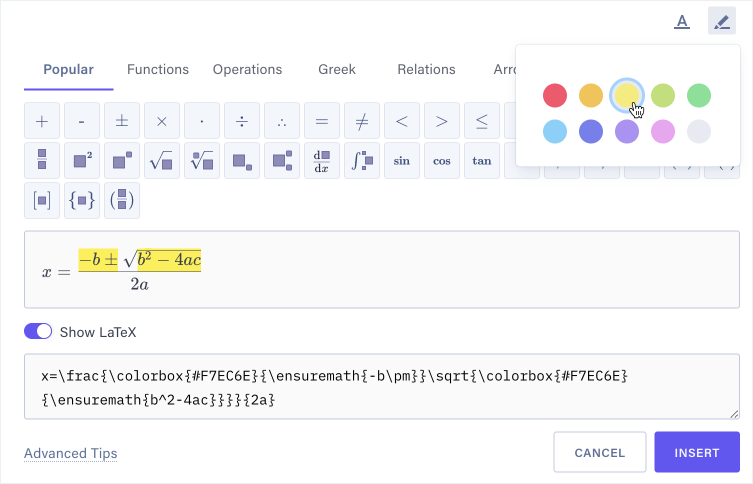The height and width of the screenshot is (484, 753).
Task: Insert the sin function
Action: pyautogui.click(x=402, y=160)
